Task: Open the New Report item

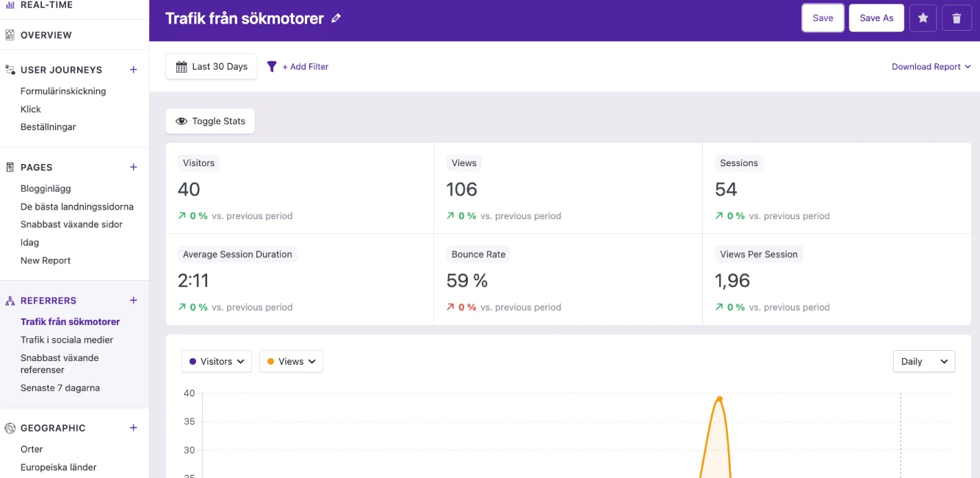Action: [x=46, y=260]
